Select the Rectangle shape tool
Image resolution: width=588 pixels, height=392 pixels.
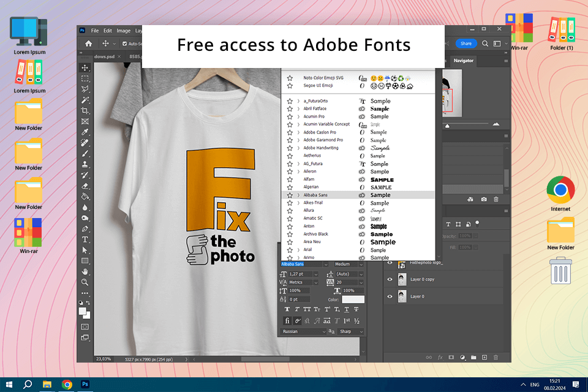click(85, 261)
